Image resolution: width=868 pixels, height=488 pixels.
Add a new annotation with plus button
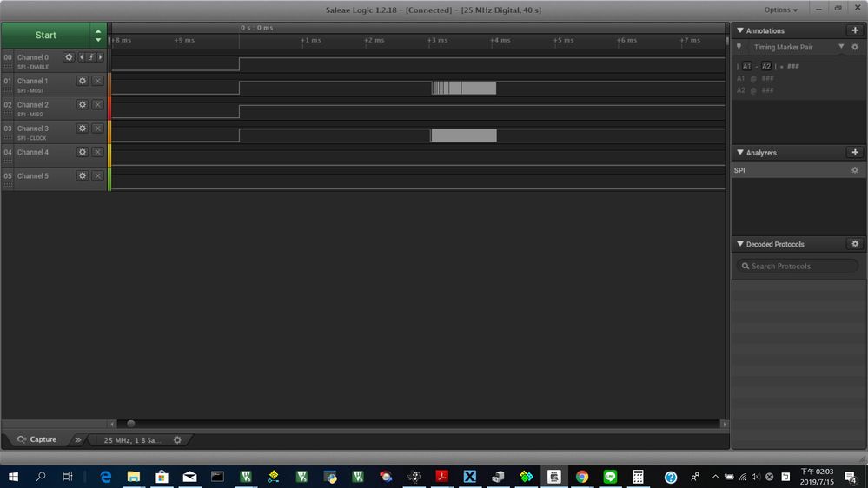coord(855,30)
